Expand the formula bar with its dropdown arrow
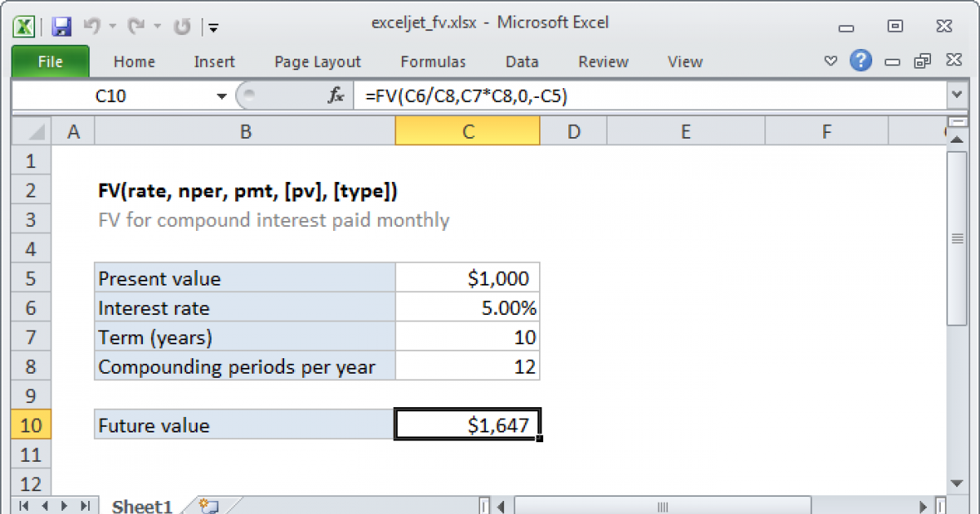Screen dimensions: 980x514 click(957, 95)
